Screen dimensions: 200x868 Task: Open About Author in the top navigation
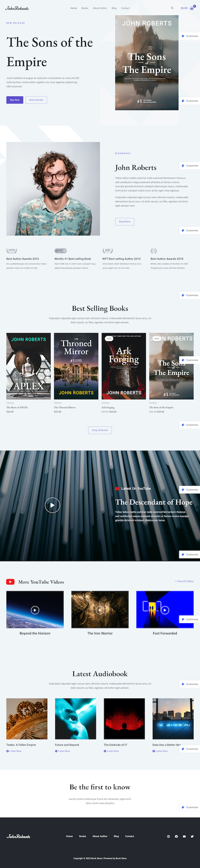click(x=100, y=8)
